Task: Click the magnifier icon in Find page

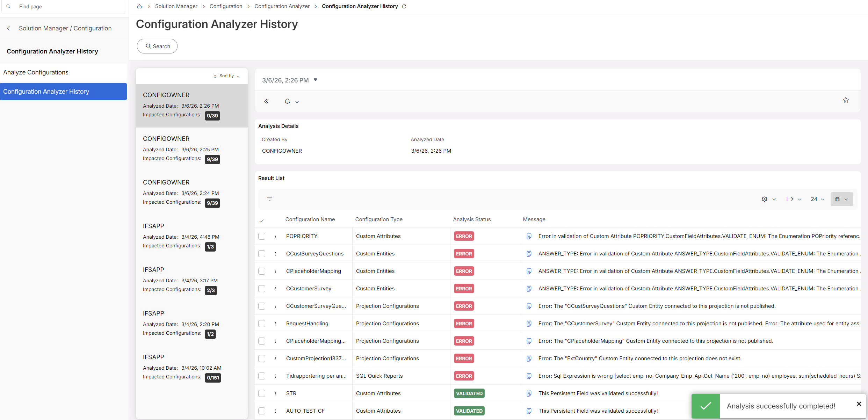Action: pos(8,6)
